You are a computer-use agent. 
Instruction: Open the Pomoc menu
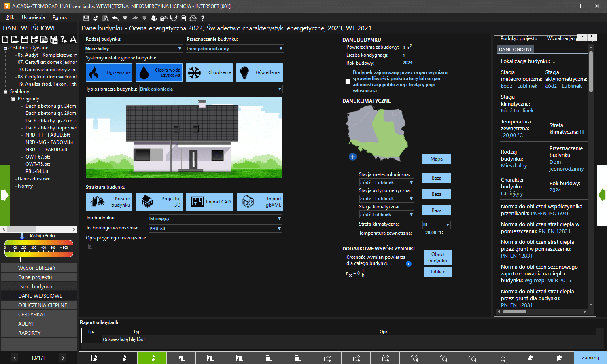(x=60, y=17)
